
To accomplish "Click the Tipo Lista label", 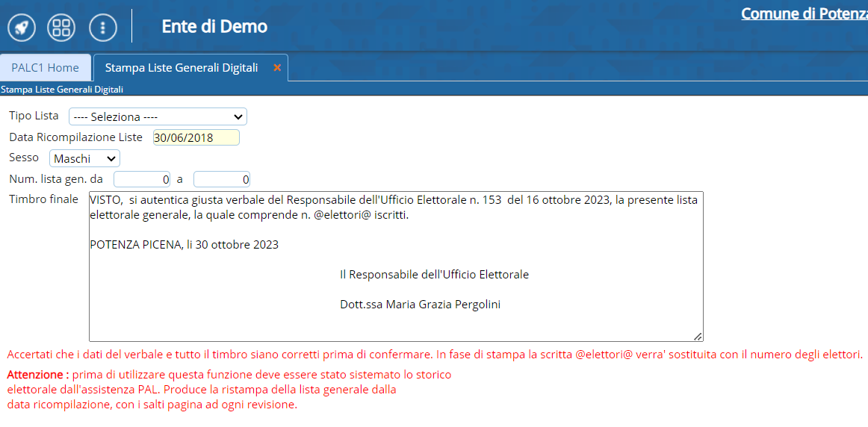I will pyautogui.click(x=34, y=116).
